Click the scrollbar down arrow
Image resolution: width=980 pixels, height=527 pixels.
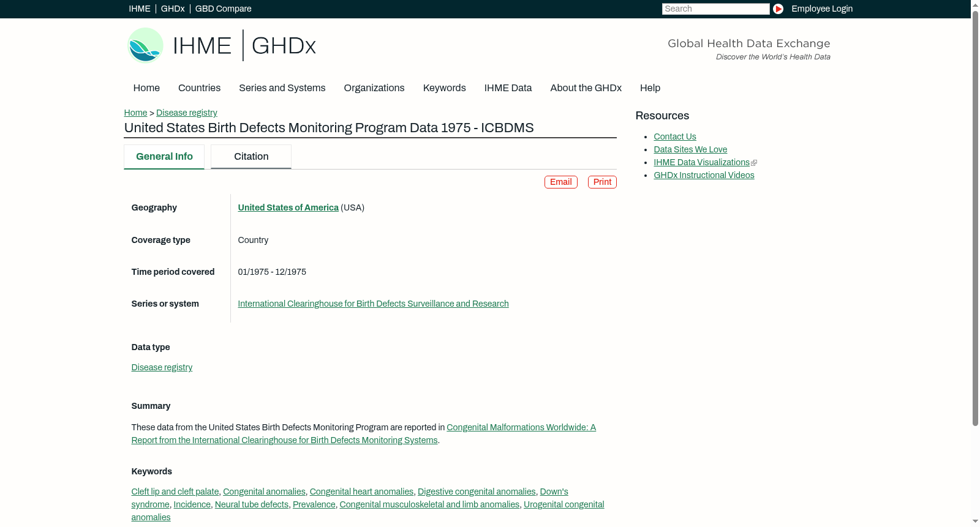click(x=975, y=522)
